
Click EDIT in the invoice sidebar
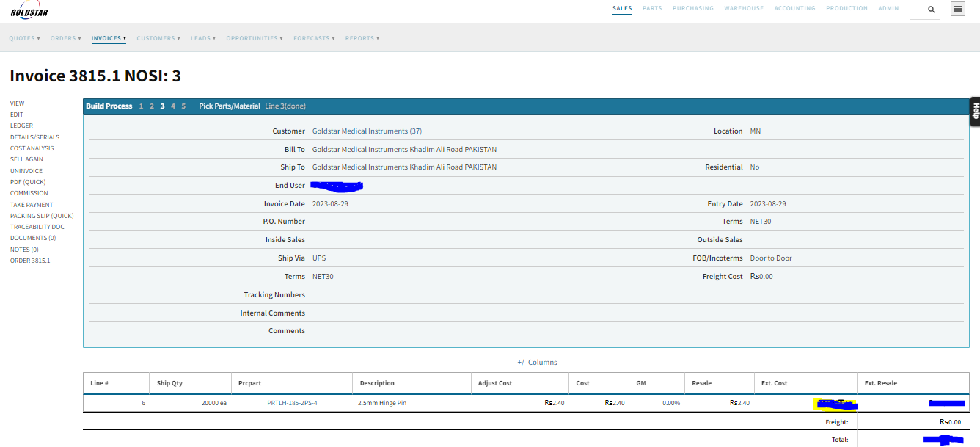click(17, 115)
